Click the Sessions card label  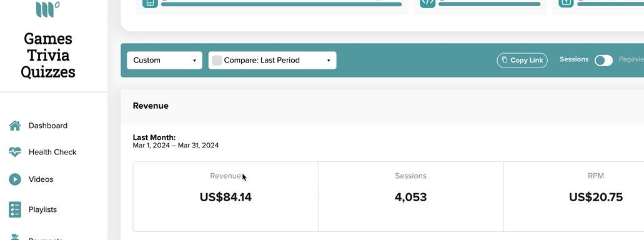(x=411, y=176)
